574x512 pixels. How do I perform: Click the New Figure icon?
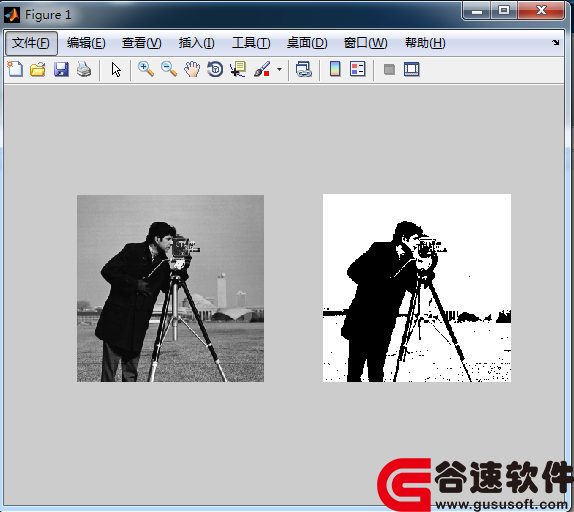point(15,69)
